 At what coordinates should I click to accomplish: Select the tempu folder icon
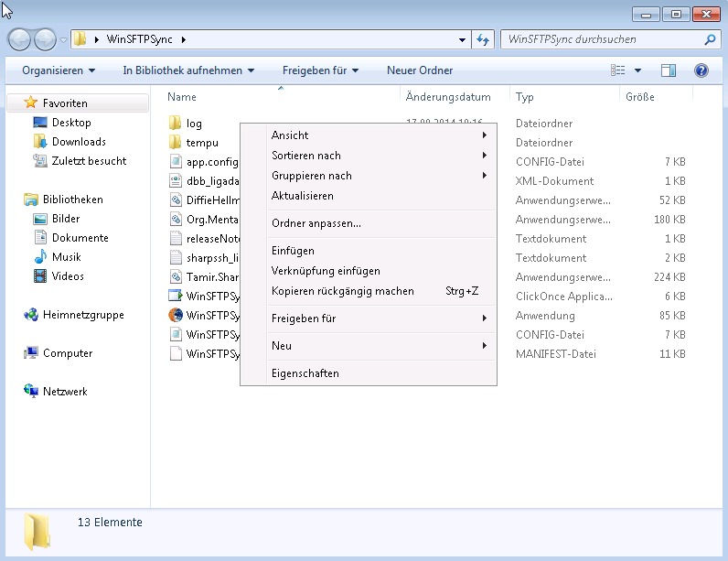point(175,142)
